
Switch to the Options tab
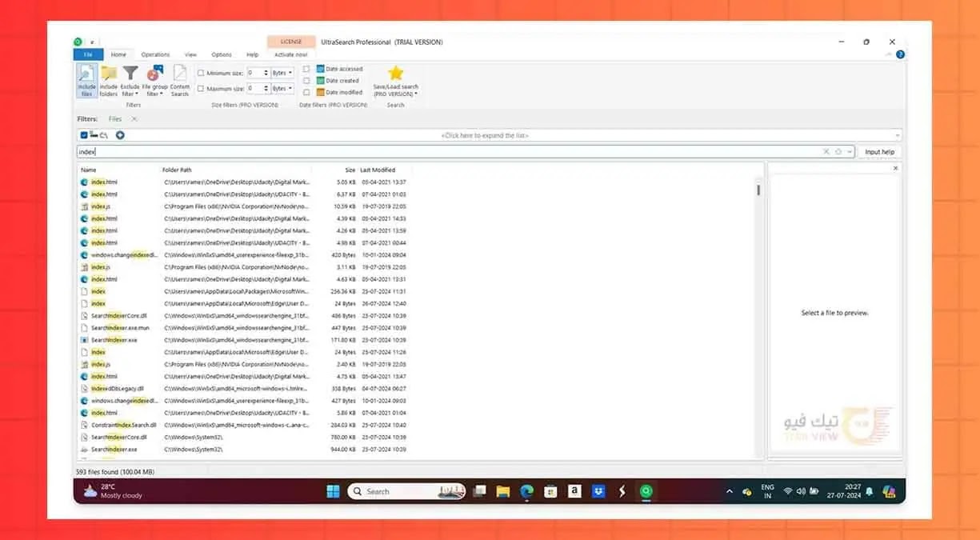[222, 54]
